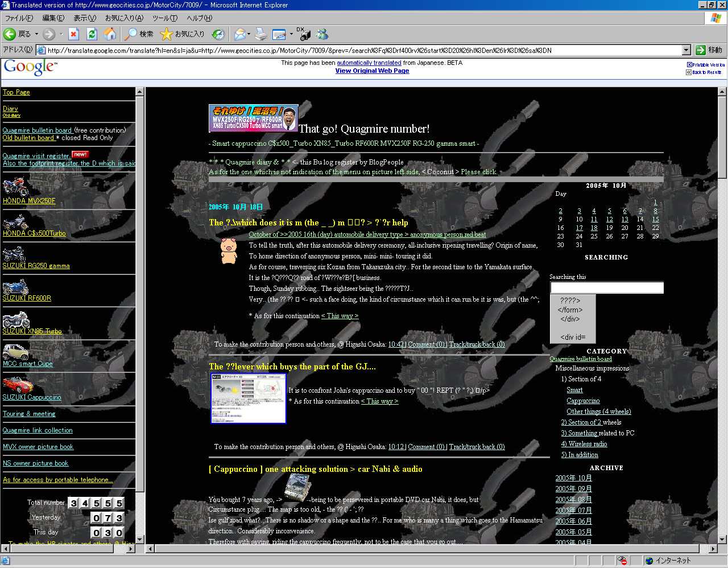This screenshot has height=568, width=728.
Task: Click the Go (移動) green arrow button
Action: click(x=709, y=50)
